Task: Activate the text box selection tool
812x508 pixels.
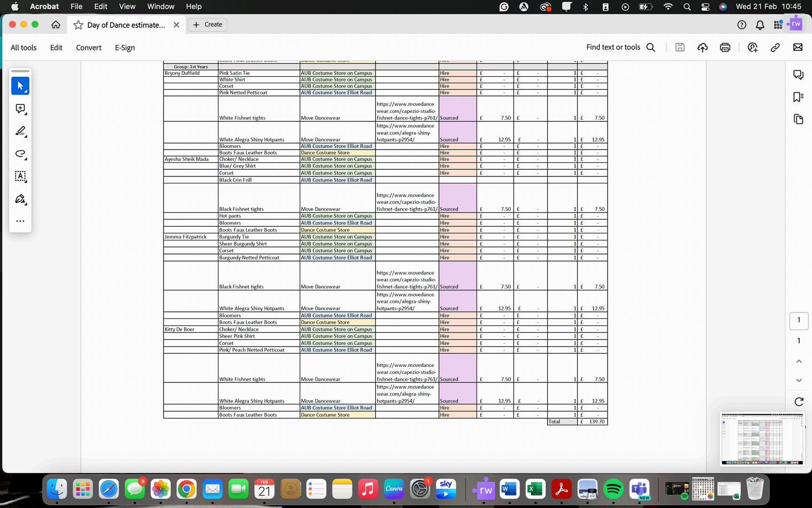Action: pyautogui.click(x=20, y=176)
